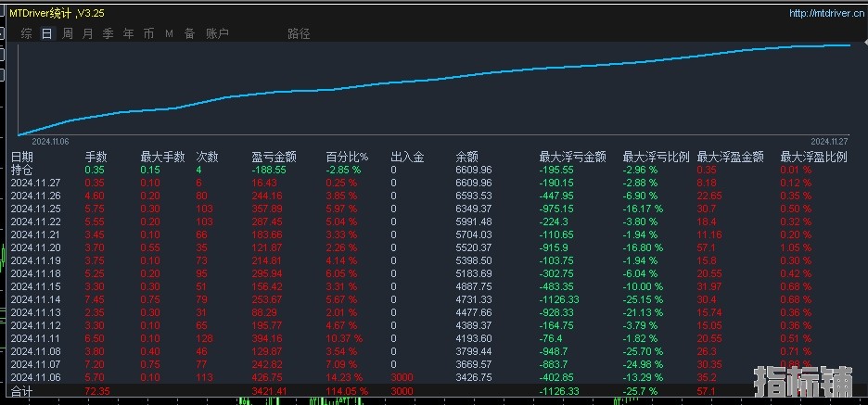Click the 1.05 % max floating profit ratio
Viewport: 868px width, 405px height.
pyautogui.click(x=796, y=247)
